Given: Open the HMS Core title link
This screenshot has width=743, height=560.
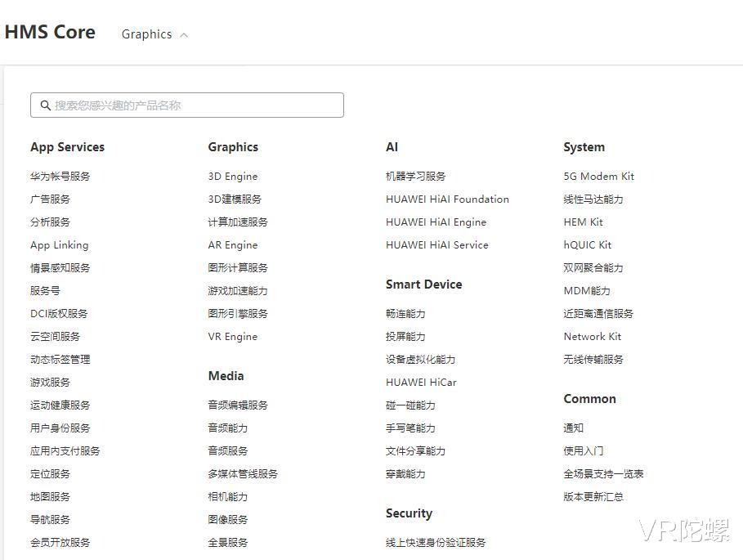Looking at the screenshot, I should [x=50, y=32].
